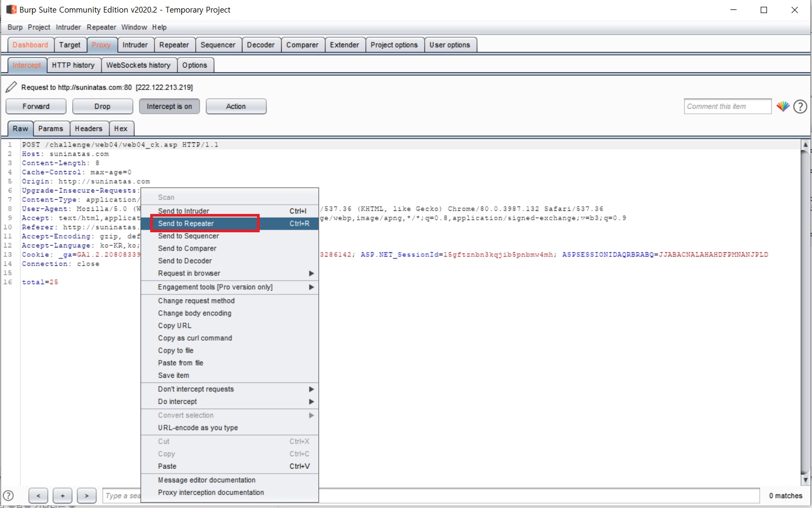Select 'Copy to file' menu entry
Viewport: 812px width, 508px height.
[230, 351]
